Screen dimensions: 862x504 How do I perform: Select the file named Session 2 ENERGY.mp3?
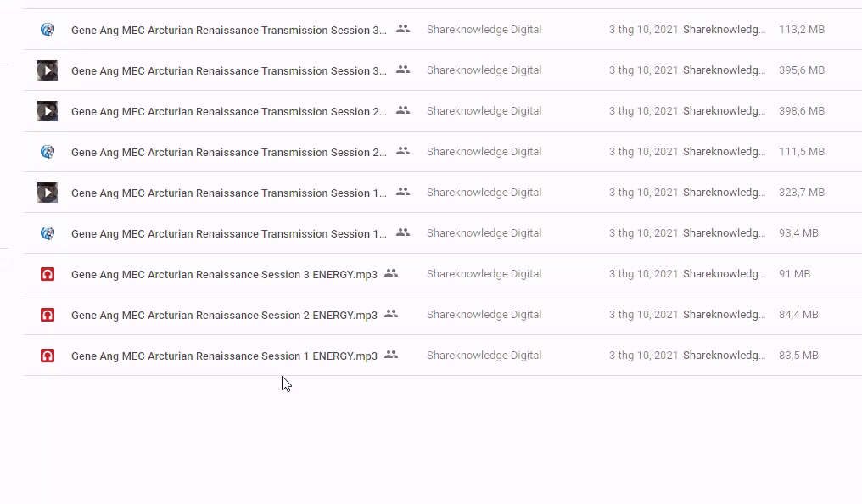point(224,315)
